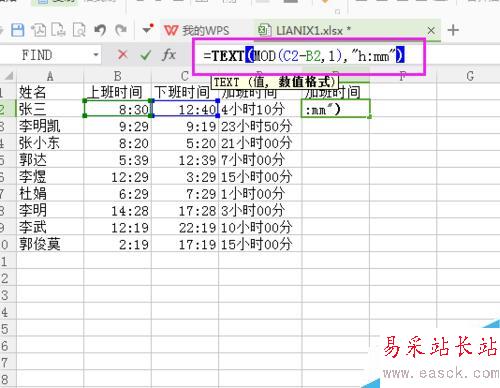Click the 姓名 header cell
Image resolution: width=500 pixels, height=388 pixels.
tap(50, 92)
